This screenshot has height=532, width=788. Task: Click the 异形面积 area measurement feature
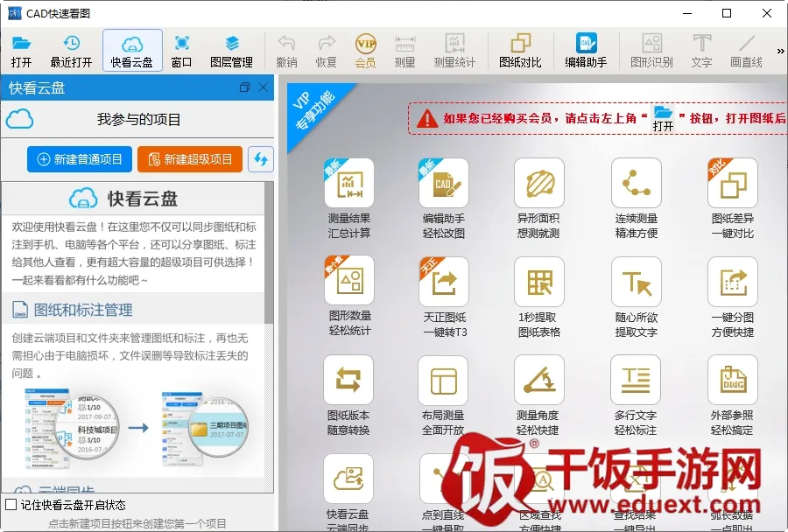pos(538,199)
